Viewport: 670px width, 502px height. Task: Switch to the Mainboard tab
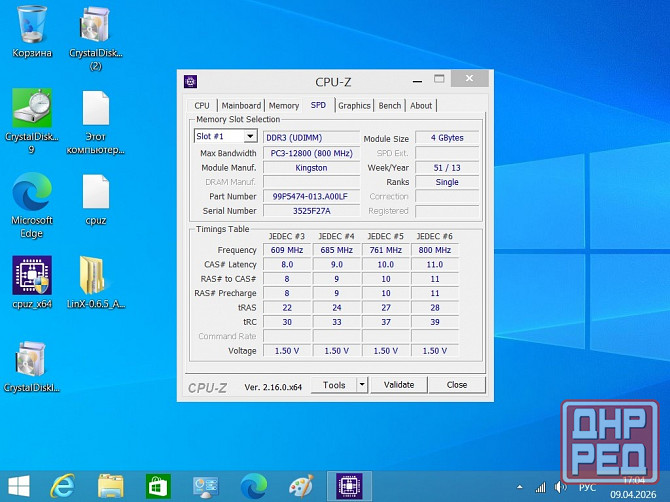pos(241,106)
